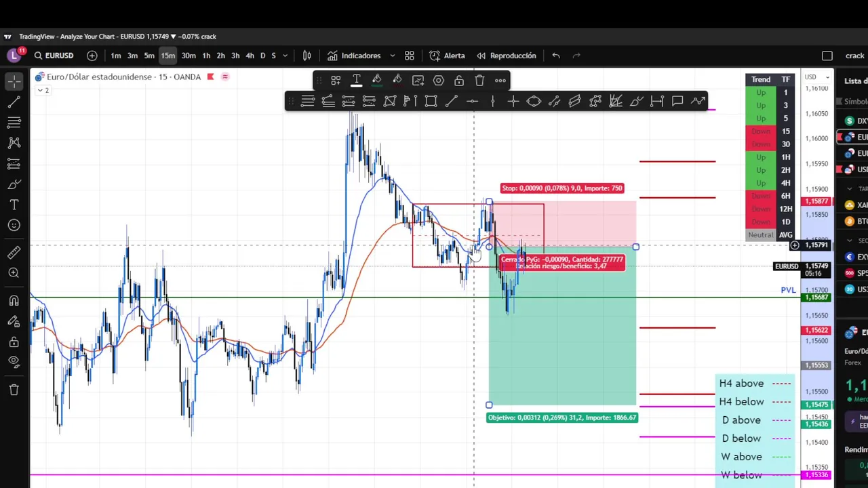Open the candlestick chart type selector
Screen dimensions: 868x488
tap(307, 56)
